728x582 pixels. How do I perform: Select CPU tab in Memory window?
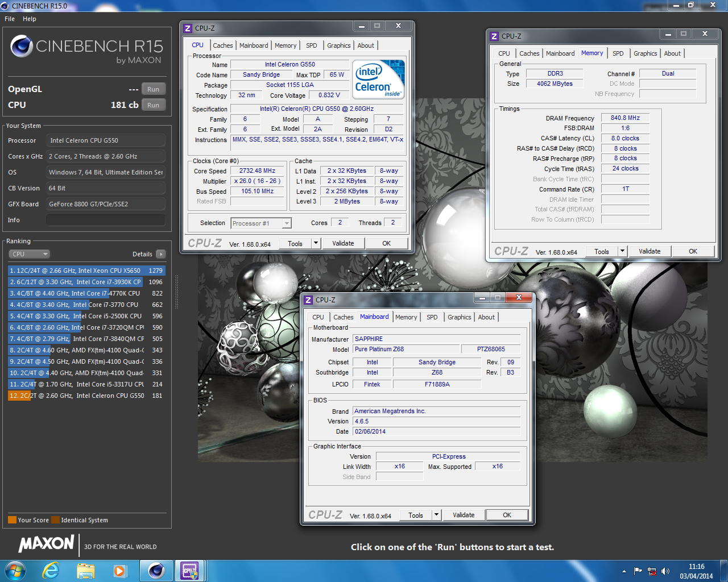pyautogui.click(x=504, y=53)
